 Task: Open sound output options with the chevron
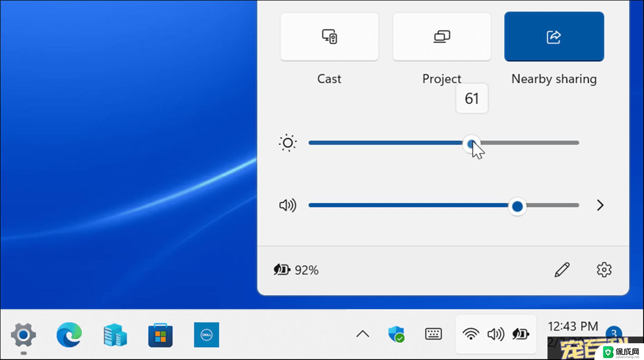coord(600,205)
